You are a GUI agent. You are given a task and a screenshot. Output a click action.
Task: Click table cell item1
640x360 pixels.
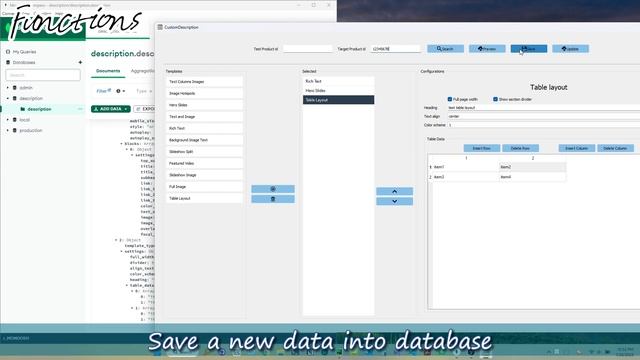(x=466, y=167)
